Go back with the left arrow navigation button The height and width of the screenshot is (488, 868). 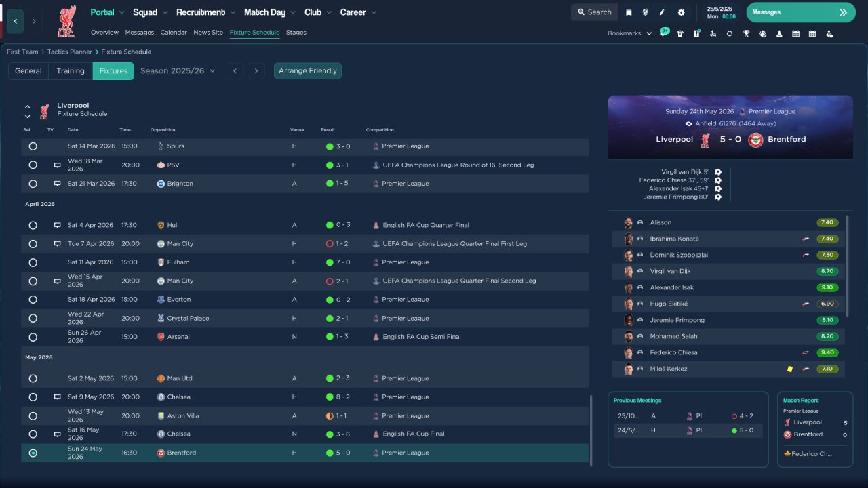pyautogui.click(x=16, y=21)
